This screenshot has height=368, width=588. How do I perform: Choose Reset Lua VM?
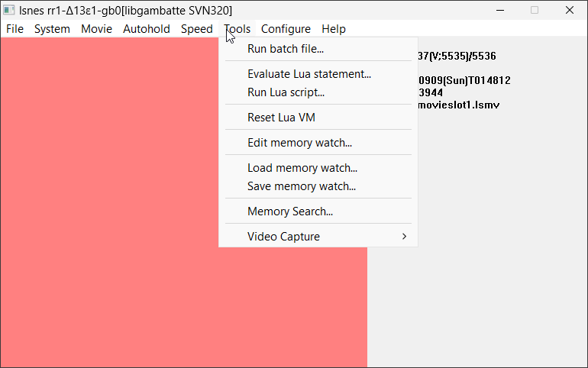click(x=318, y=118)
